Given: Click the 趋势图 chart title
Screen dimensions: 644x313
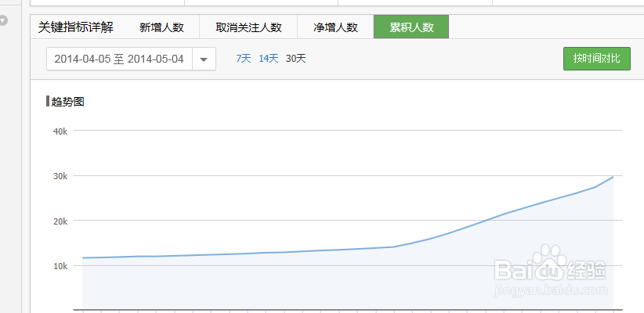Looking at the screenshot, I should [x=67, y=102].
